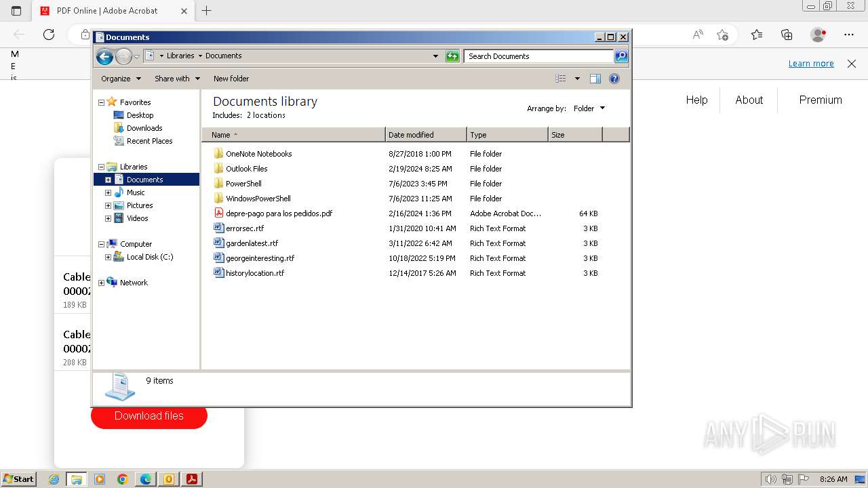Select errorsec.rtf file
This screenshot has height=488, width=868.
pyautogui.click(x=245, y=228)
